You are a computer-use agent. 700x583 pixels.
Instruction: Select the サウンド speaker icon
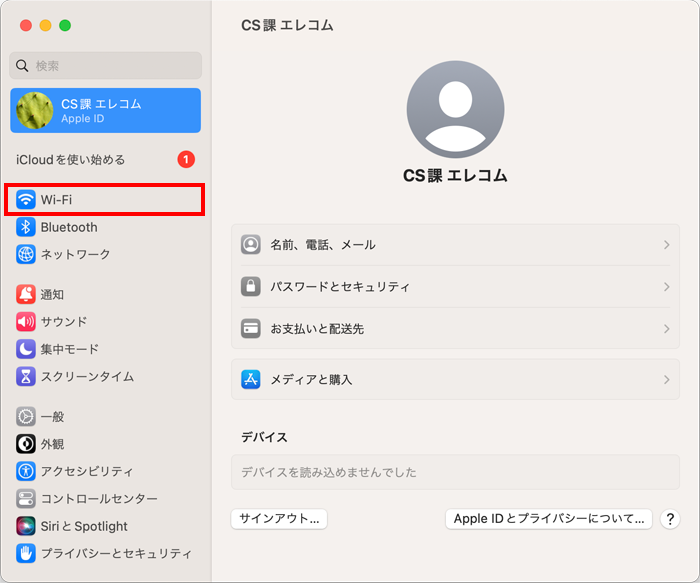(26, 322)
